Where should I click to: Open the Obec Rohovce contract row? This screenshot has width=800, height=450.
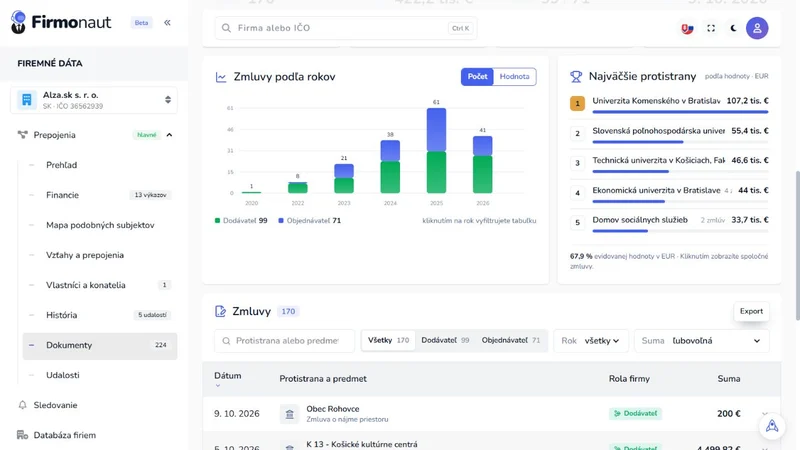491,414
